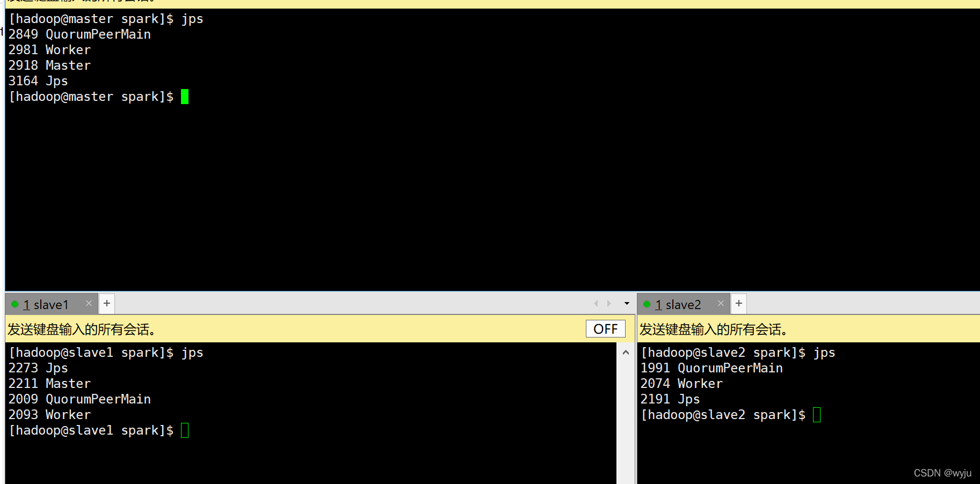Click '2849 QuorumPeerMain' line in master terminal
This screenshot has height=484, width=980.
click(79, 34)
